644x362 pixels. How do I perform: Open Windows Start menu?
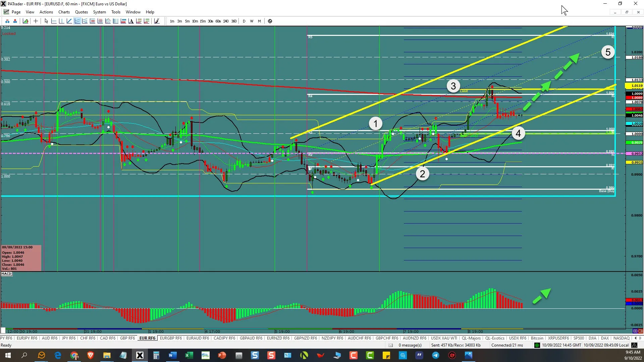pyautogui.click(x=8, y=355)
